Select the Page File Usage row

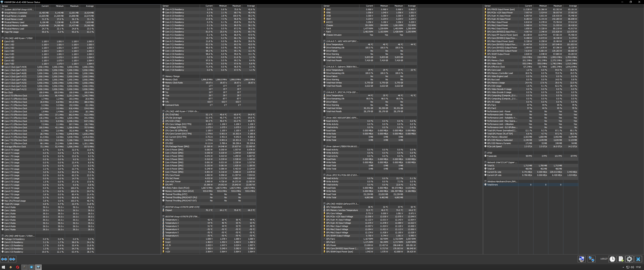pyautogui.click(x=48, y=32)
